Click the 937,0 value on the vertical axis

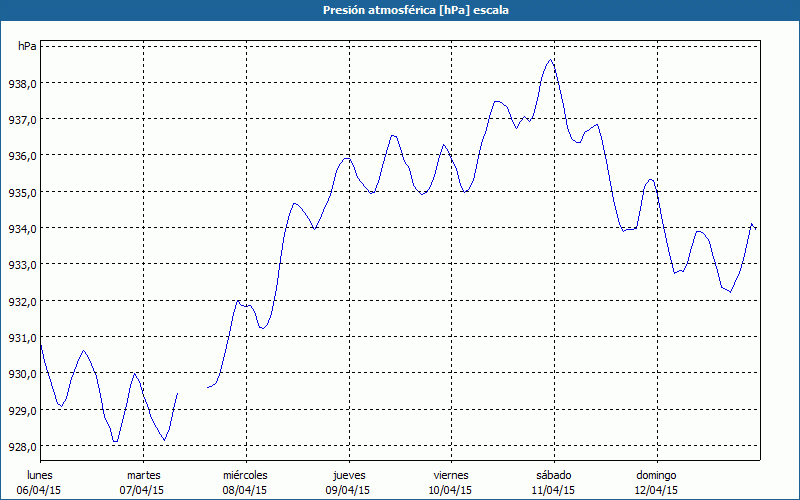(x=22, y=120)
